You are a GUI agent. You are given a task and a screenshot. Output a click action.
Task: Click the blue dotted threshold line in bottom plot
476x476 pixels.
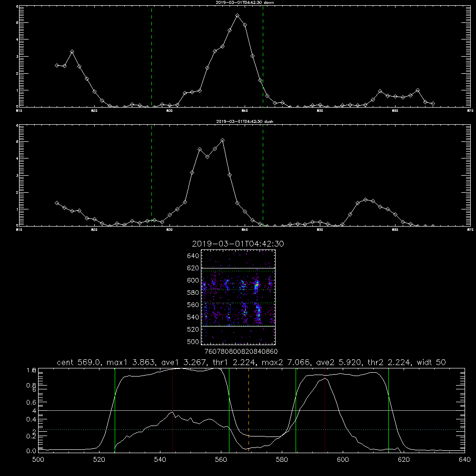251,429
